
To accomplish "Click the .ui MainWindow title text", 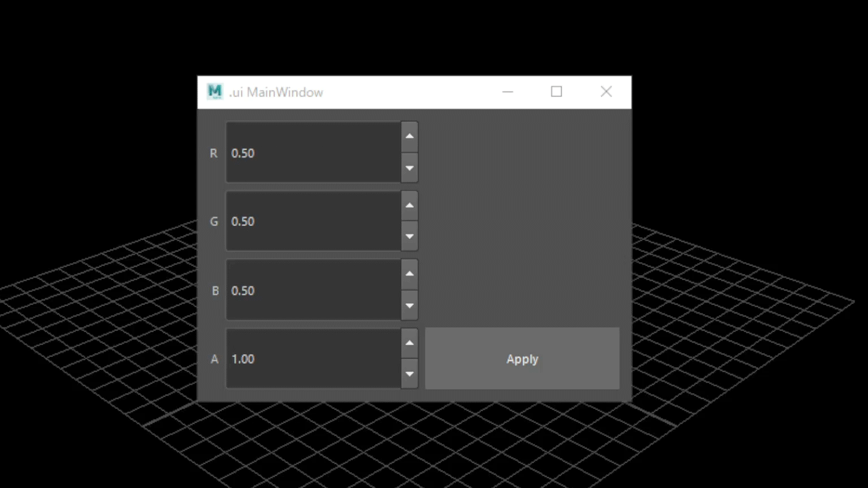I will 276,93.
